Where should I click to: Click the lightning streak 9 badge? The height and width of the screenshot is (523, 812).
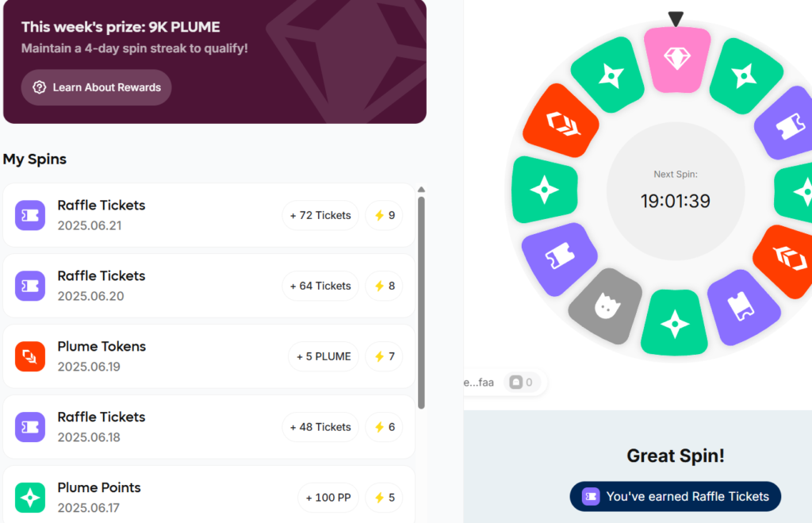(x=385, y=215)
